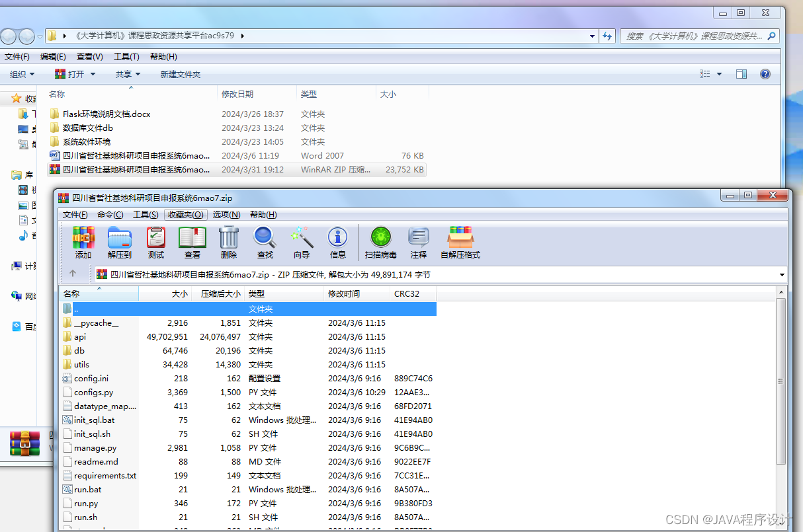Click the Explorer change view icon
Image resolution: width=803 pixels, height=532 pixels.
pyautogui.click(x=706, y=74)
